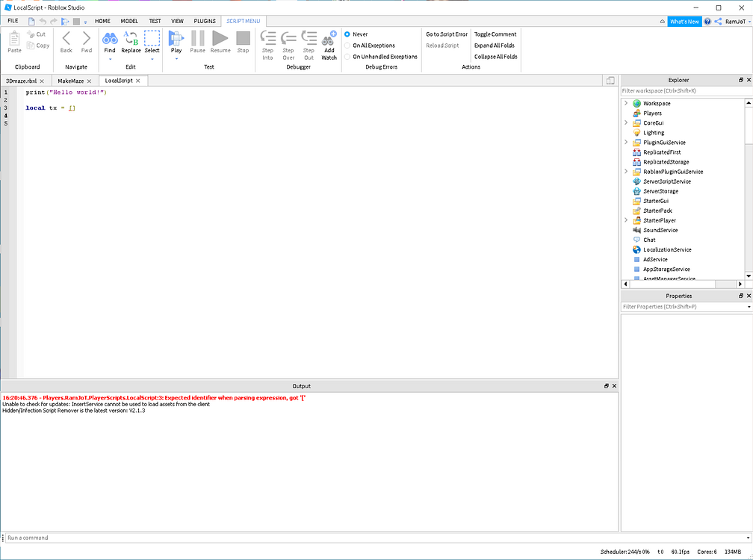The height and width of the screenshot is (560, 753).
Task: Expand the Workspace tree node
Action: click(626, 103)
